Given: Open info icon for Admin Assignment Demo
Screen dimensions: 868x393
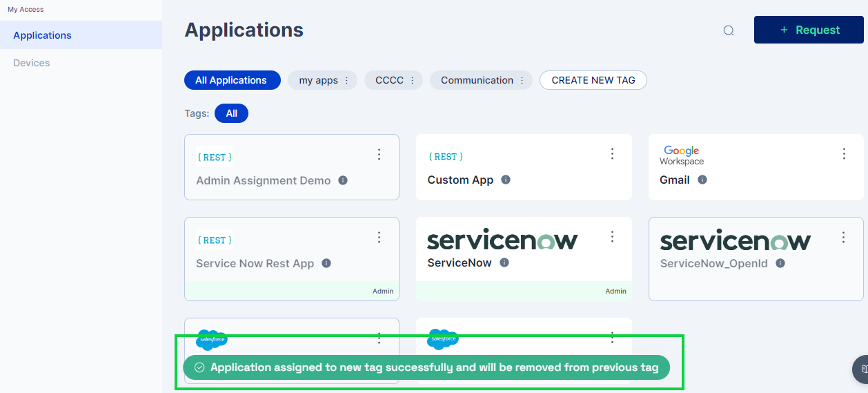Looking at the screenshot, I should click(343, 180).
